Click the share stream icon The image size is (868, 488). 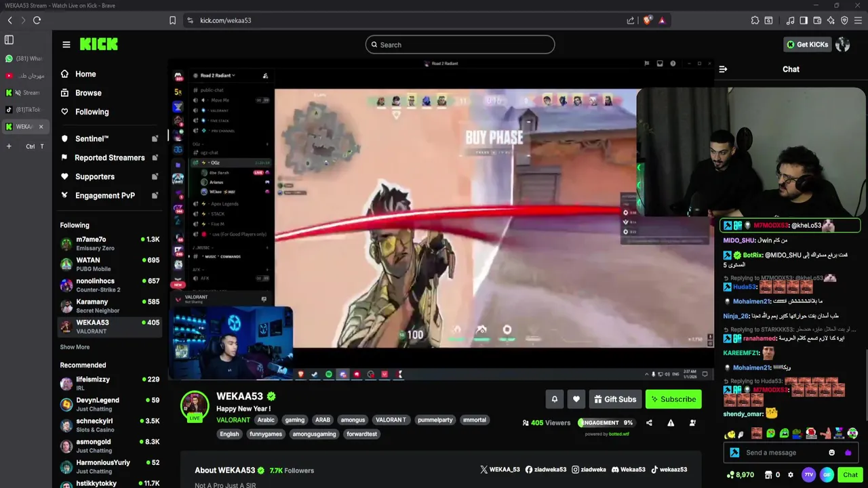649,423
